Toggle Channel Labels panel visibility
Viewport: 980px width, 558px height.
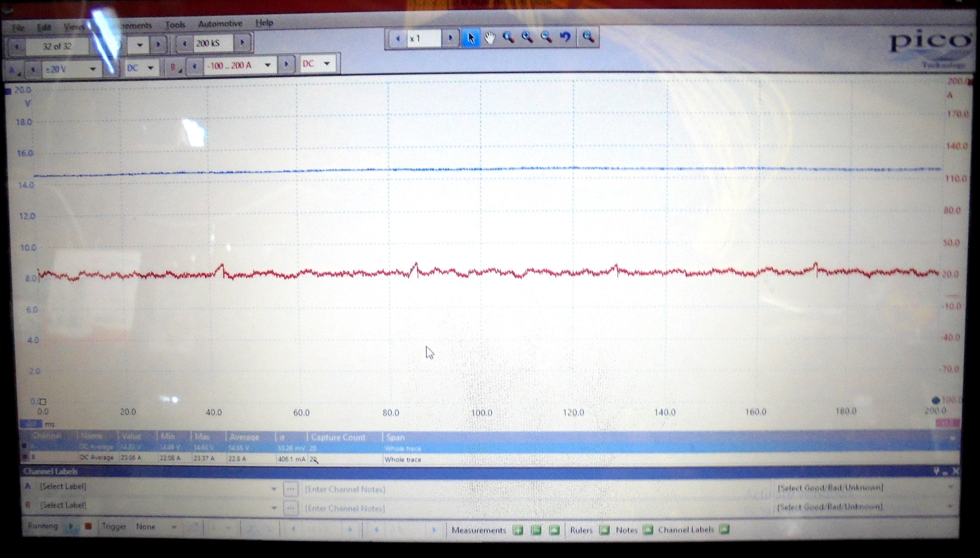coord(724,529)
